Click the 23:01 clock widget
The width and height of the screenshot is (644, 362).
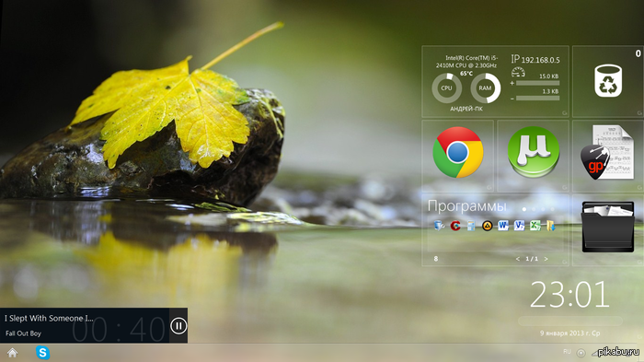[x=569, y=295]
